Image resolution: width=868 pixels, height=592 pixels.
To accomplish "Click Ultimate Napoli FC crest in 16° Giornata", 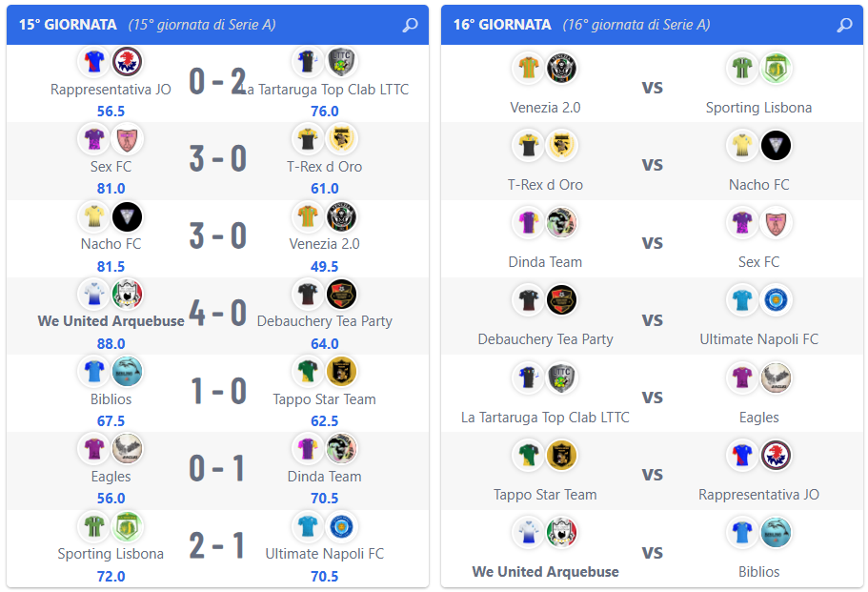I will [x=776, y=300].
